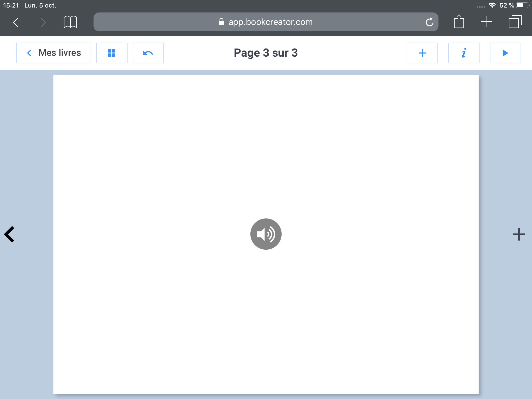
Task: Tap the battery status indicator
Action: (x=522, y=5)
